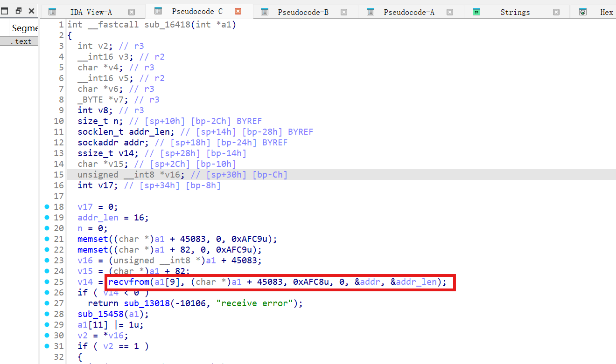Screen dimensions: 616x364
Task: Click the recvfrom call on line 25
Action: click(129, 282)
